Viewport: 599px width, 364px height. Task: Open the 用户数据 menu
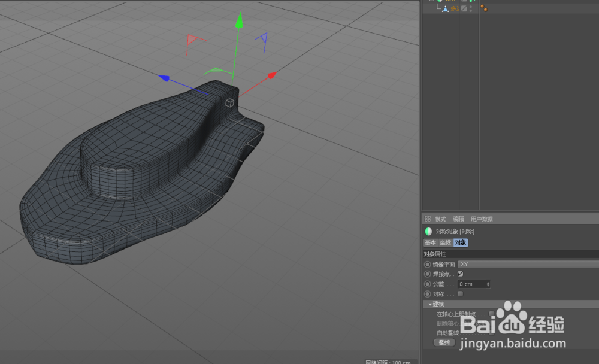(x=482, y=219)
